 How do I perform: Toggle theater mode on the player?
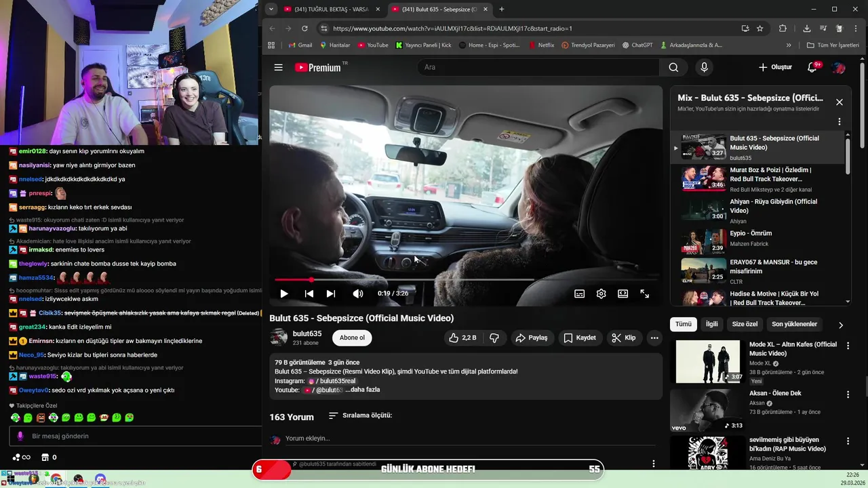pyautogui.click(x=623, y=293)
